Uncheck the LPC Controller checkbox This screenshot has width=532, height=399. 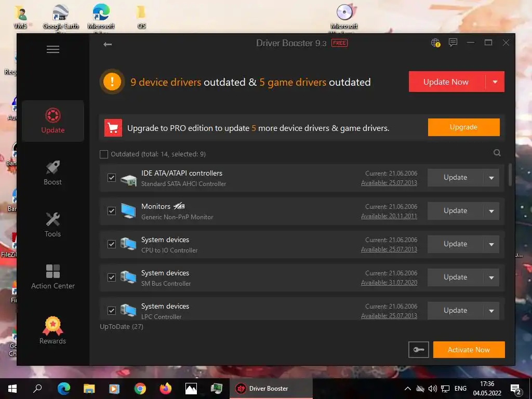(112, 311)
